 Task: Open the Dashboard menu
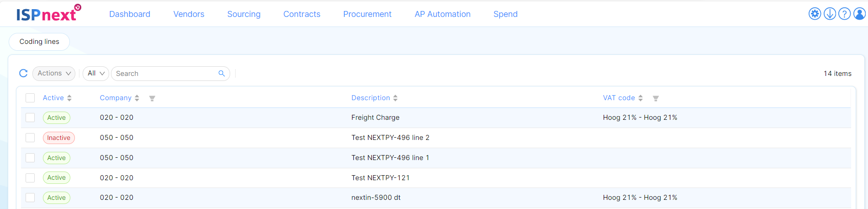[x=130, y=14]
